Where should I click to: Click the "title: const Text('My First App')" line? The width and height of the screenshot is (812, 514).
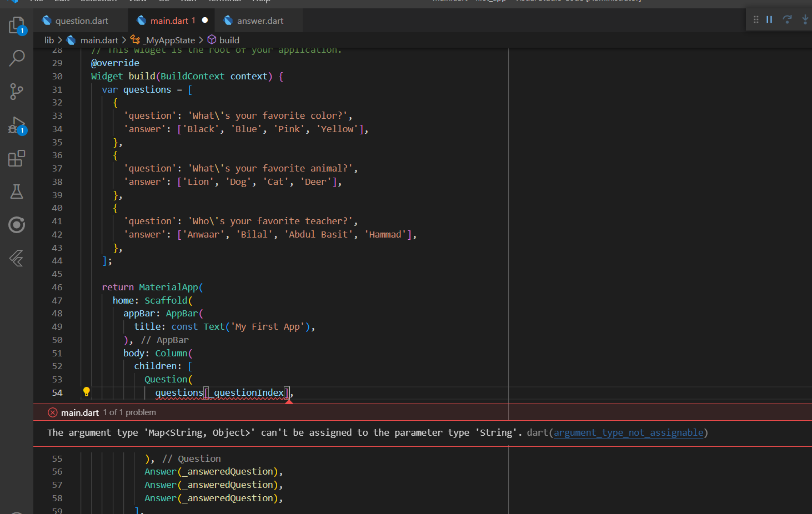pyautogui.click(x=224, y=326)
